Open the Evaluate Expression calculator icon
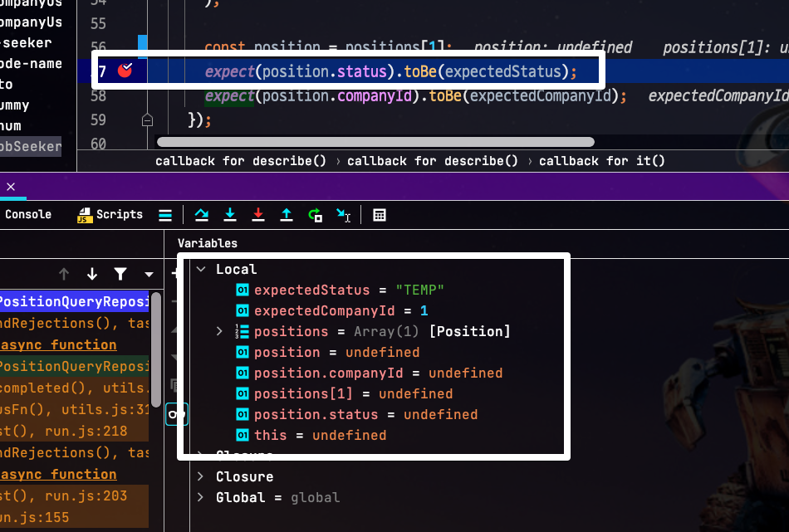 [x=380, y=215]
